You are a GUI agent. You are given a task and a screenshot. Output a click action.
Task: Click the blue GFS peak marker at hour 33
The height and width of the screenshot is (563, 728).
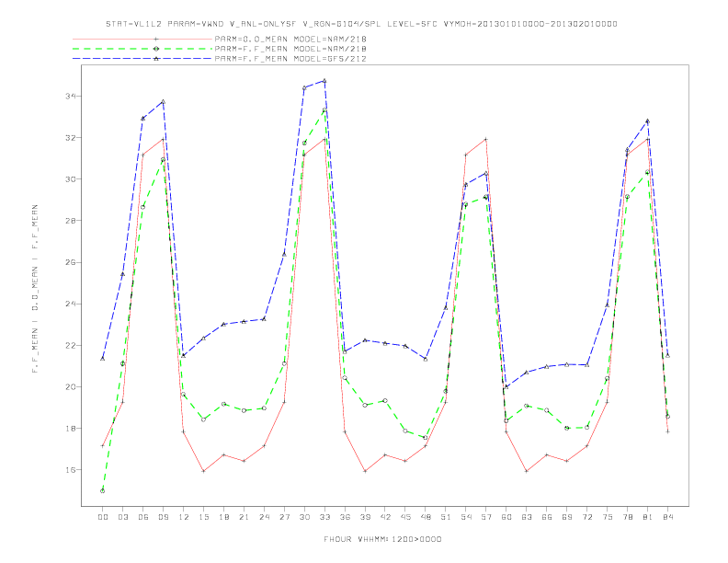coord(324,81)
